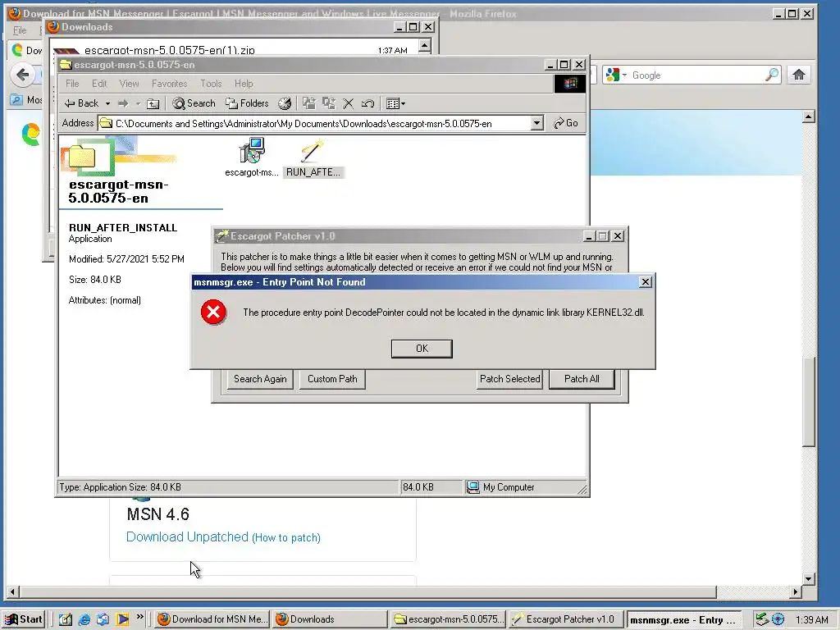The image size is (840, 630).
Task: Click How to patch link
Action: coord(286,537)
